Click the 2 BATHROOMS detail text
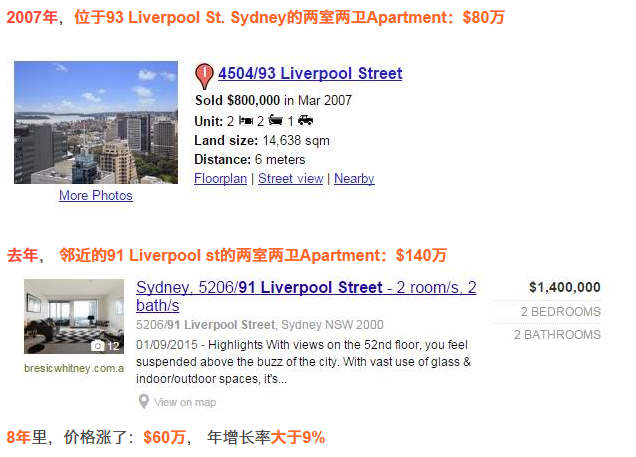 click(x=557, y=335)
